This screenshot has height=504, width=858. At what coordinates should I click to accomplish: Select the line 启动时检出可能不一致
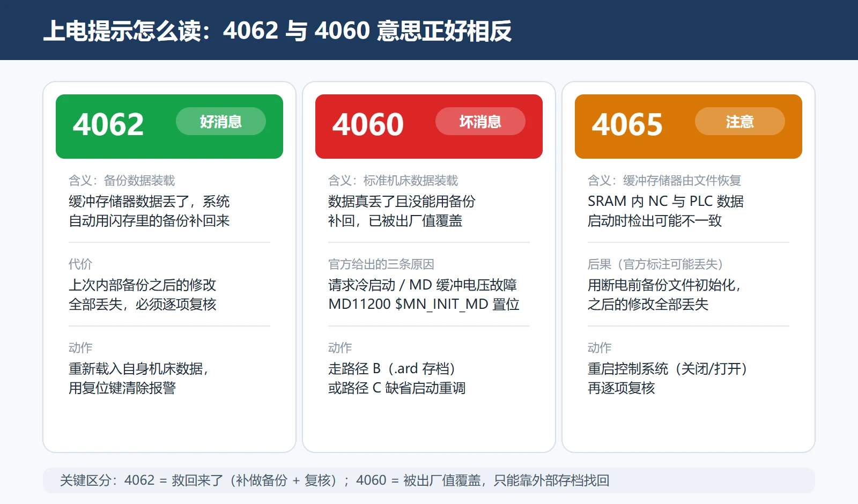pos(655,221)
